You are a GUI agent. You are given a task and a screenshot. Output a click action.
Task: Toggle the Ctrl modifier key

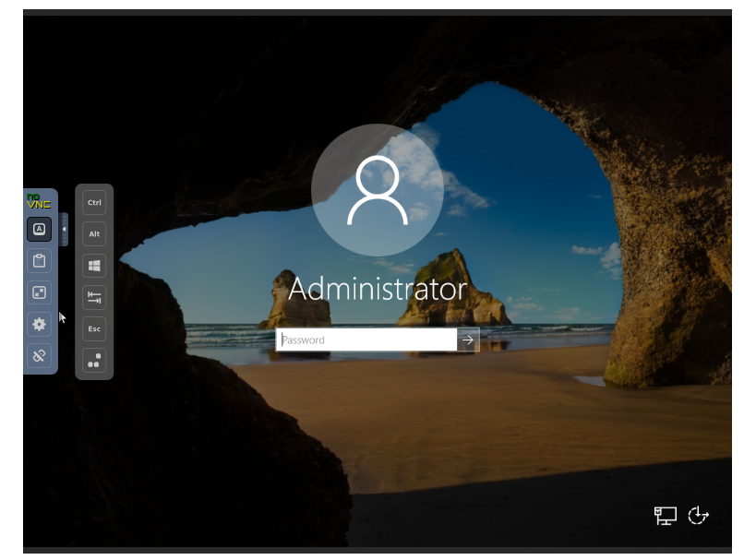(x=94, y=202)
